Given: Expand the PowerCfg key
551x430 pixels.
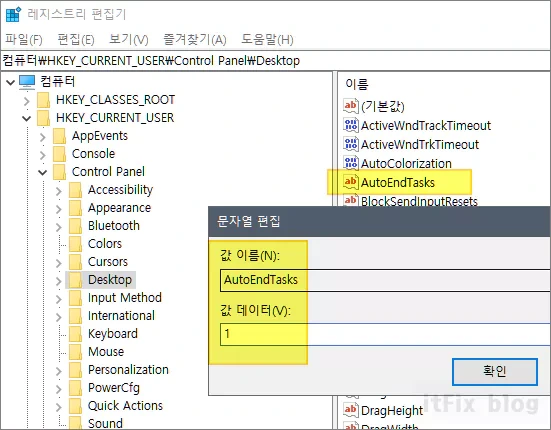Looking at the screenshot, I should 59,389.
